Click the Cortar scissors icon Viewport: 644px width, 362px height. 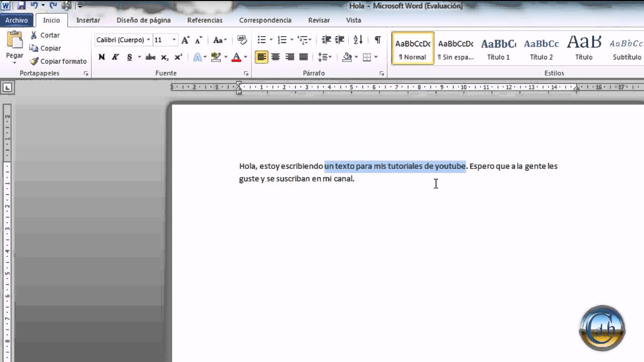pyautogui.click(x=34, y=35)
